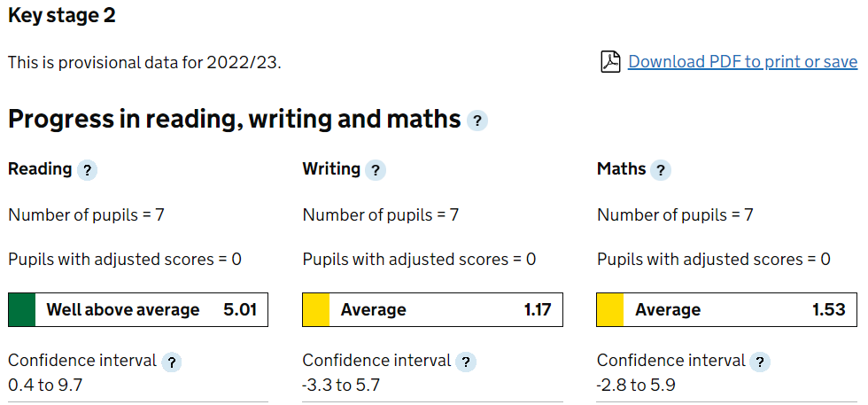The image size is (868, 405).
Task: Click the Writing confidence interval -3.3 to 5.7
Action: [341, 385]
